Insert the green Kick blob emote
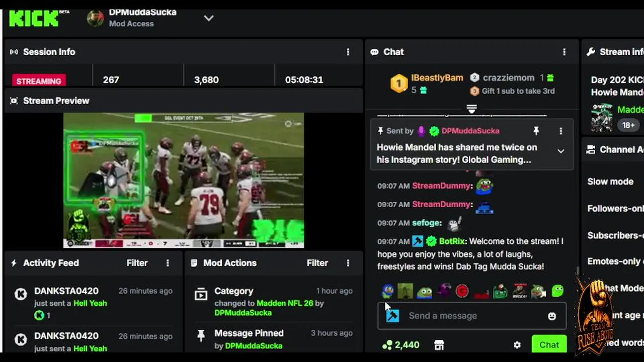 [x=557, y=291]
